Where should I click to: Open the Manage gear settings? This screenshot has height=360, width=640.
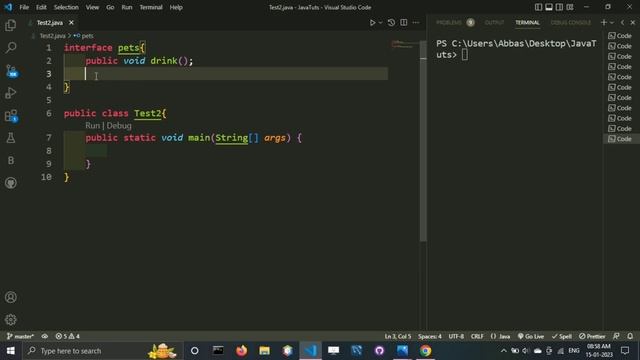point(11,320)
